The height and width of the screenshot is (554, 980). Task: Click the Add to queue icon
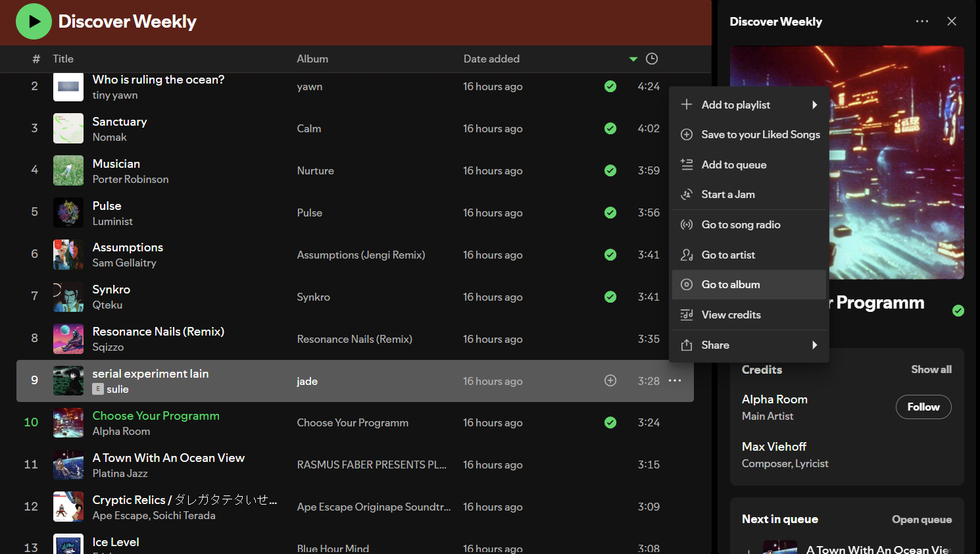(687, 164)
